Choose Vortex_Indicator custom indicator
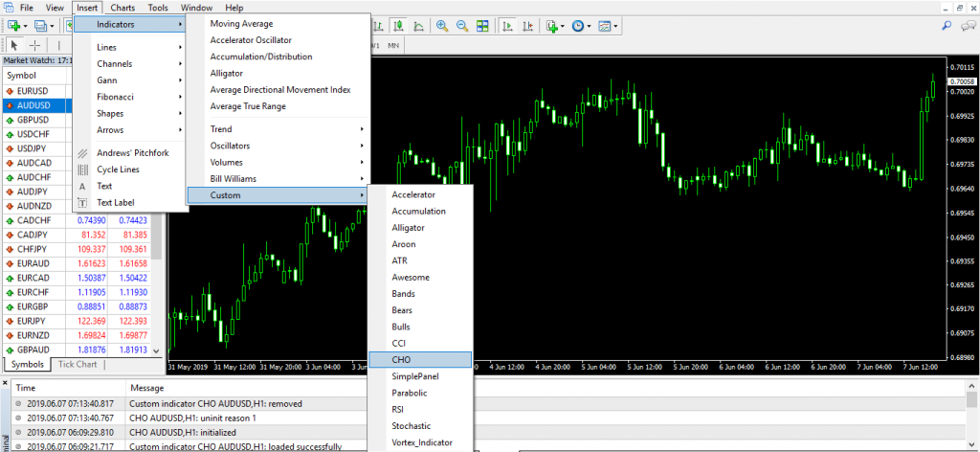The image size is (980, 452). pos(420,442)
